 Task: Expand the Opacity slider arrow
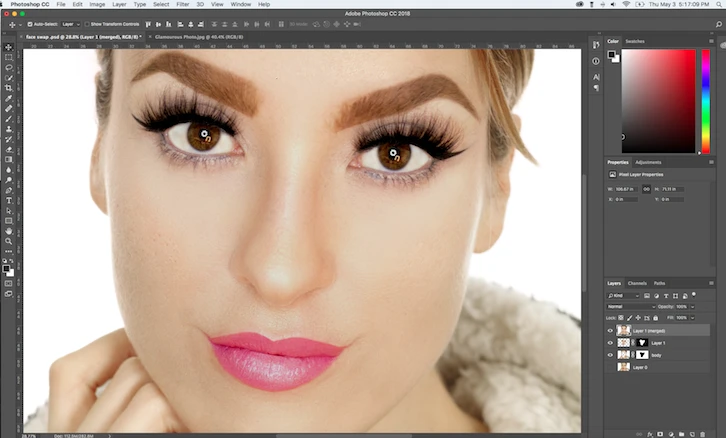coord(693,307)
